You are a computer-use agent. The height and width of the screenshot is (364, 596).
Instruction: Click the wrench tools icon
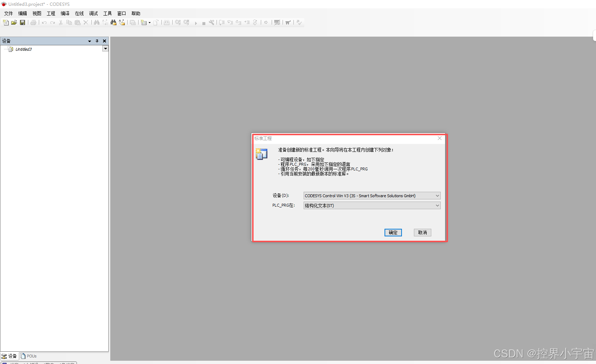tap(211, 22)
